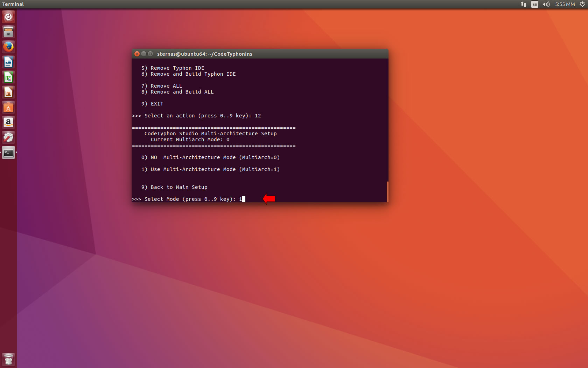The image size is (588, 368).
Task: Open the Files manager from launcher
Action: pyautogui.click(x=8, y=32)
